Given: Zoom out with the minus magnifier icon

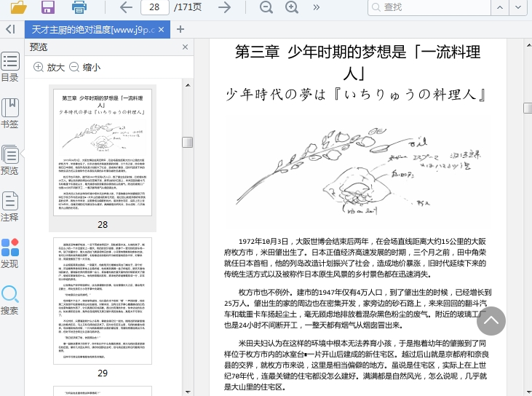Looking at the screenshot, I should click(266, 7).
